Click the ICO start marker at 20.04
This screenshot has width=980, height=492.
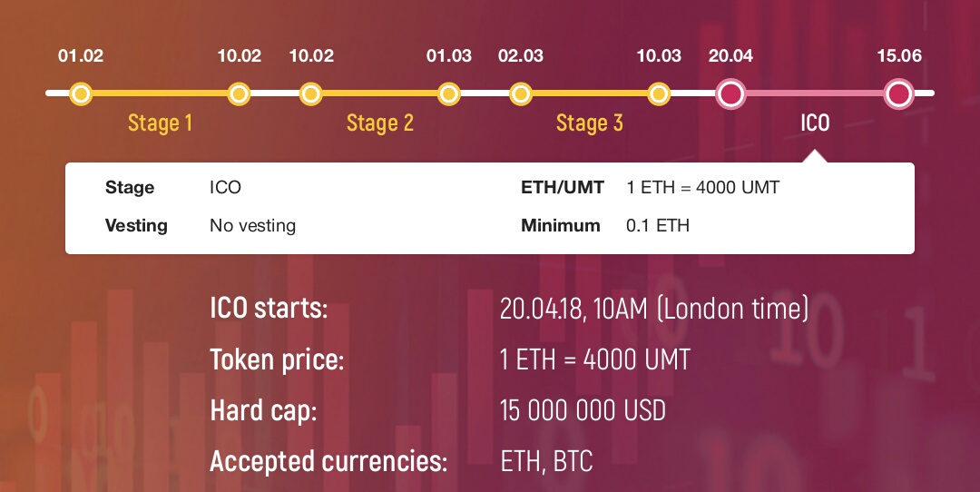pos(730,93)
